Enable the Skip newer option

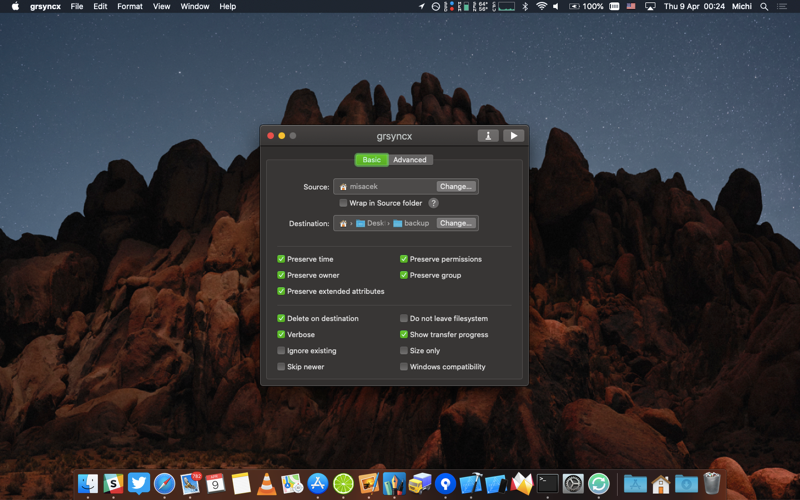pyautogui.click(x=281, y=367)
